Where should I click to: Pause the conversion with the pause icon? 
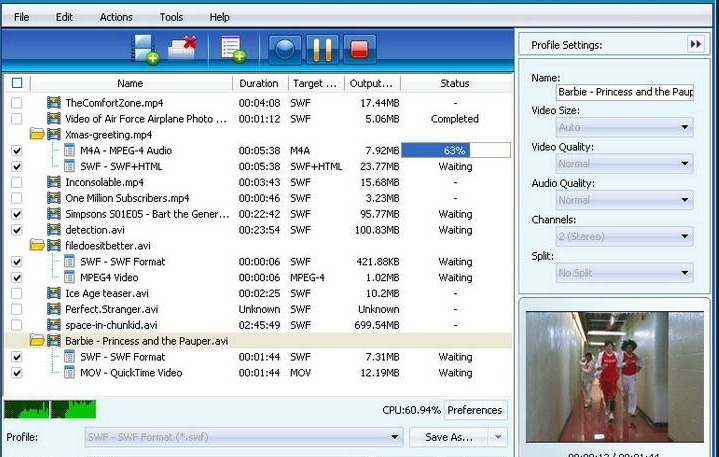[321, 48]
